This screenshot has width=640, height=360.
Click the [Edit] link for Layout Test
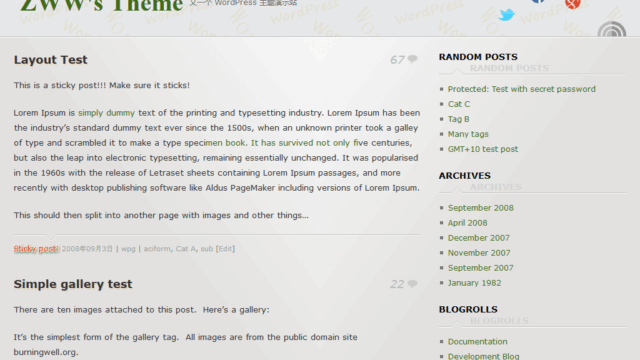click(225, 249)
